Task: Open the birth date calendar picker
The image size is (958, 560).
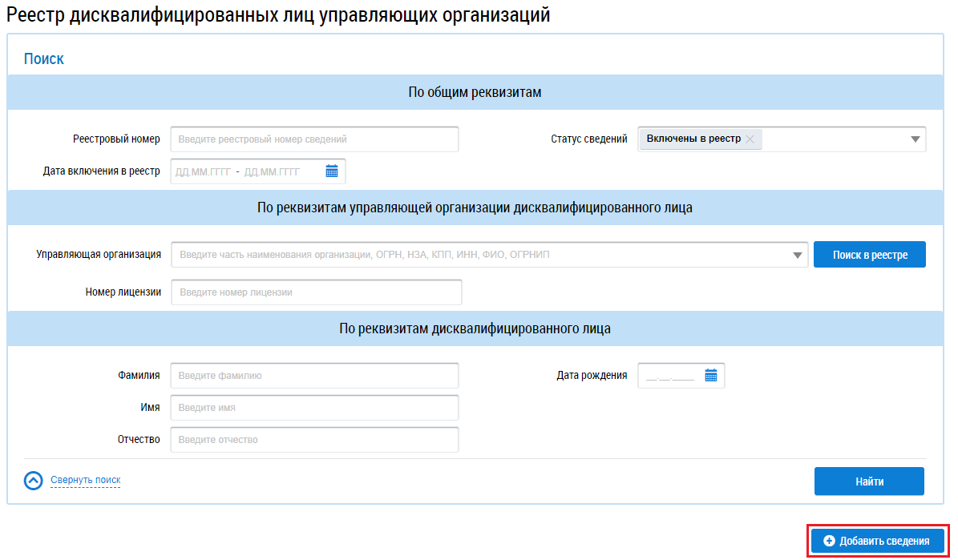Action: point(710,375)
